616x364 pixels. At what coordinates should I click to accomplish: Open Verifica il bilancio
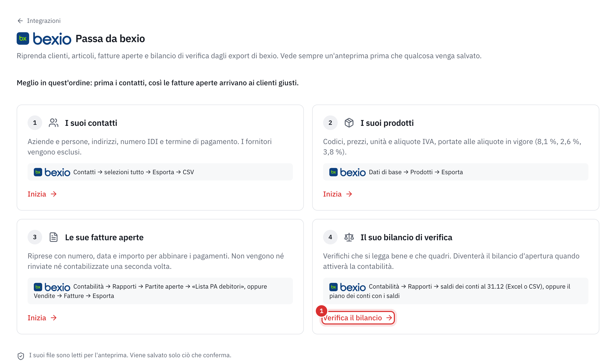[x=358, y=318]
